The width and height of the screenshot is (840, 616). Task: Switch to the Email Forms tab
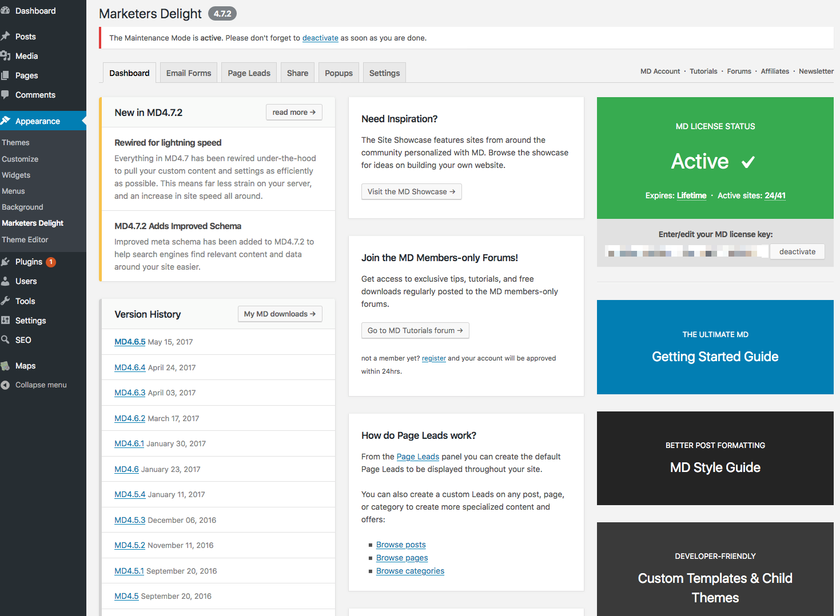click(x=189, y=73)
